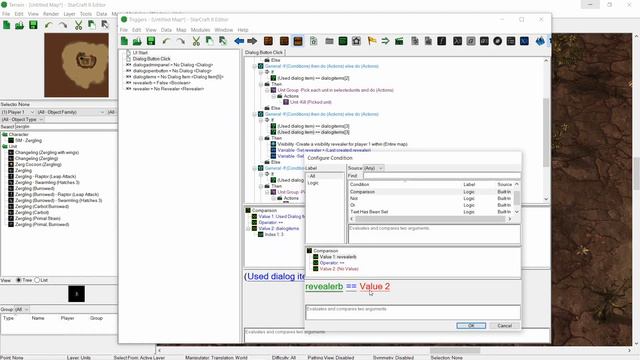Click the unit Search field containing zergling

coord(66,127)
